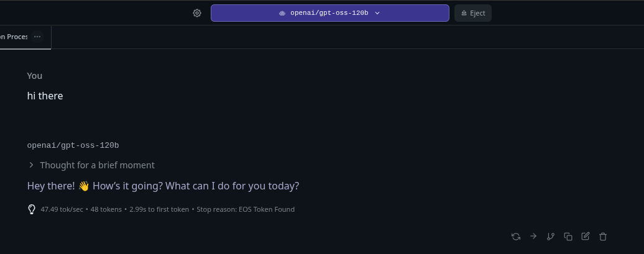Delete the assistant message with the trash icon

click(603, 236)
